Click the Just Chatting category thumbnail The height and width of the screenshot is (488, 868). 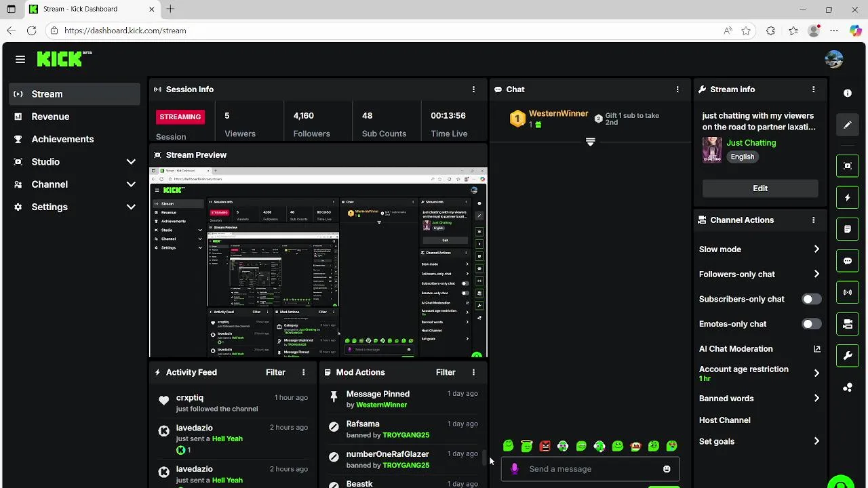click(x=712, y=150)
